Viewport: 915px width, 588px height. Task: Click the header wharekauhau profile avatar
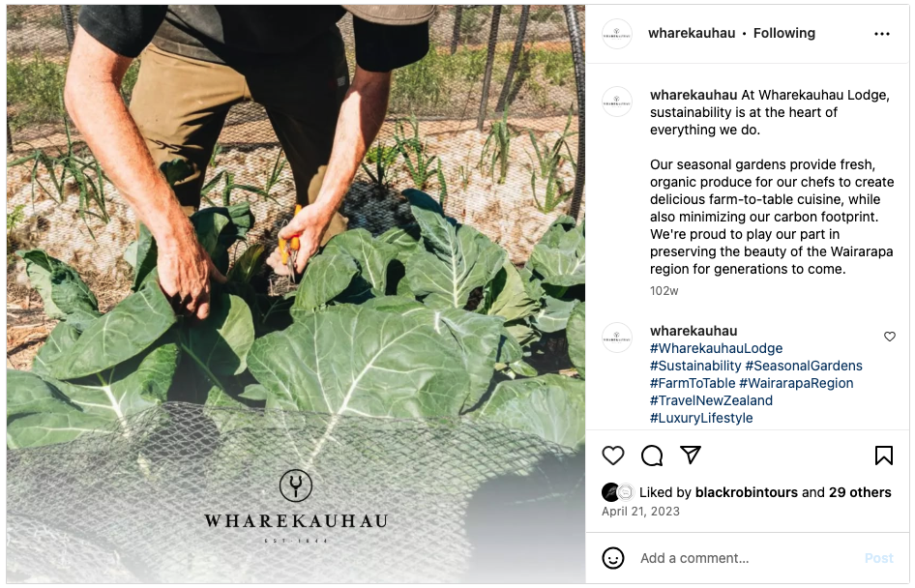[x=617, y=34]
